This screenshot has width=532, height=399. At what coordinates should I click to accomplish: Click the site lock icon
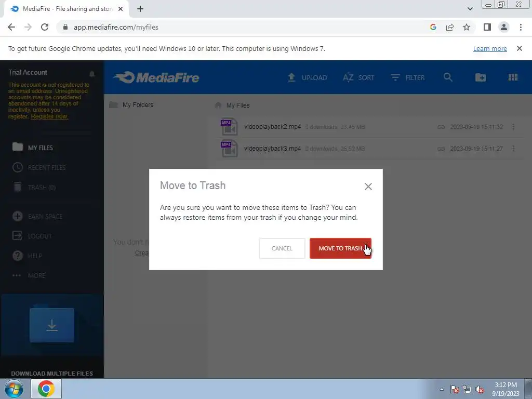point(65,27)
